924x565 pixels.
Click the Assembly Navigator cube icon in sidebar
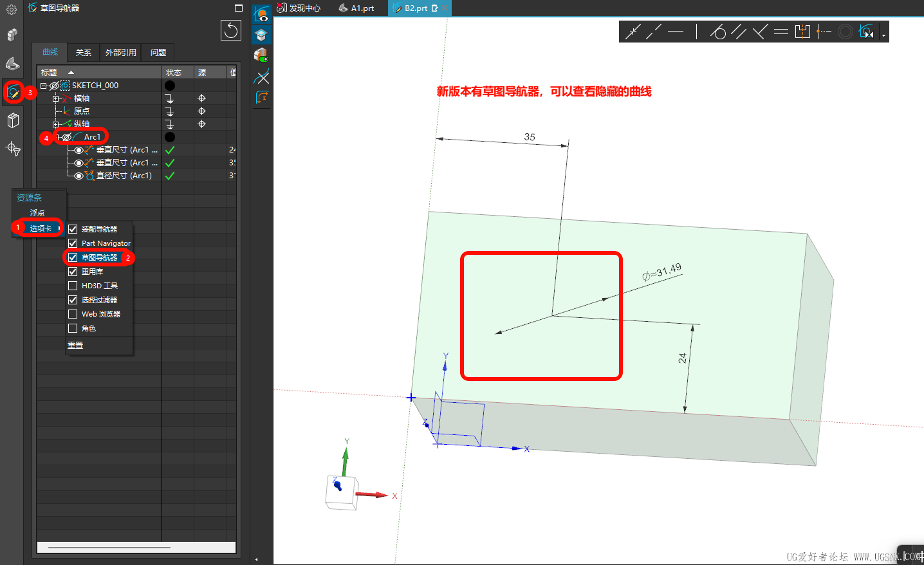[x=12, y=35]
